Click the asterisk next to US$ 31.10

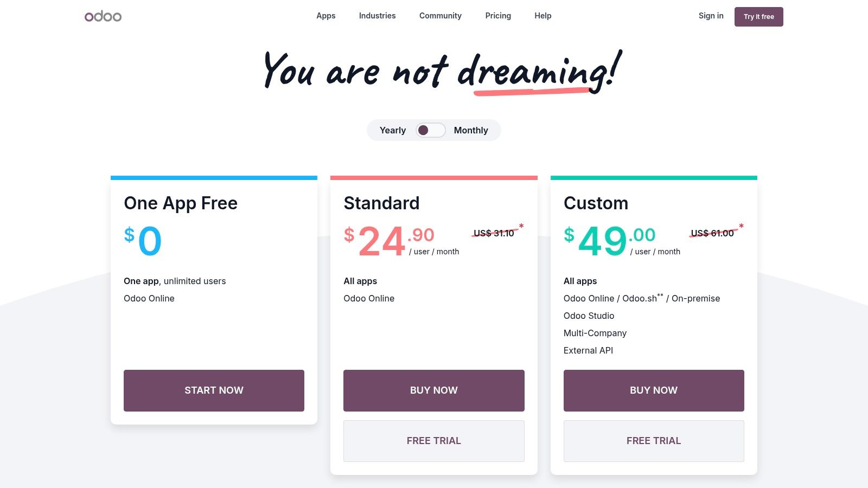[x=521, y=226]
